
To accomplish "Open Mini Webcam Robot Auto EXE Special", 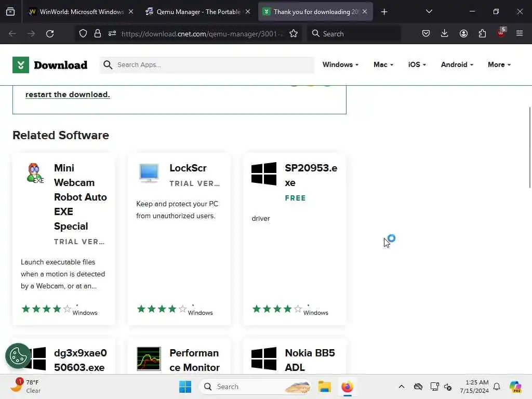I will (x=81, y=197).
